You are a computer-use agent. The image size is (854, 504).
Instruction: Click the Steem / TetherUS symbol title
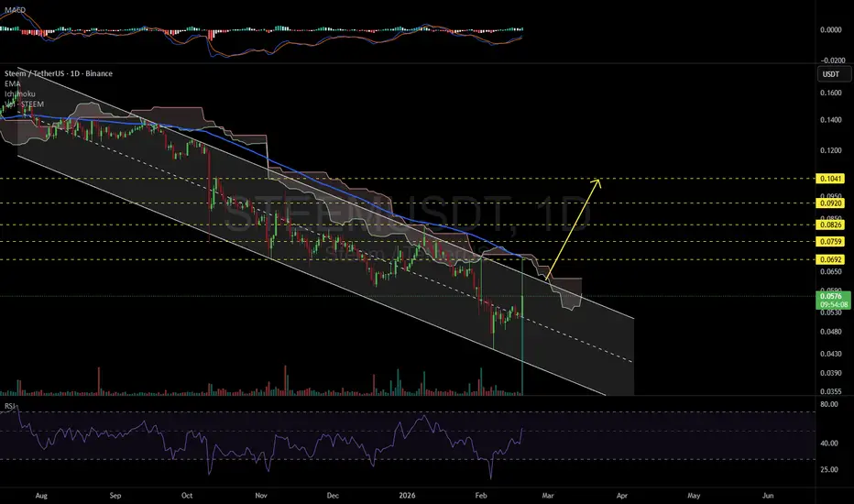[59, 73]
